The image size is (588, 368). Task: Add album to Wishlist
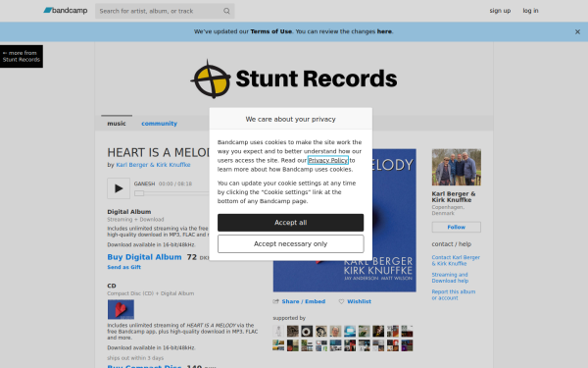(x=359, y=301)
